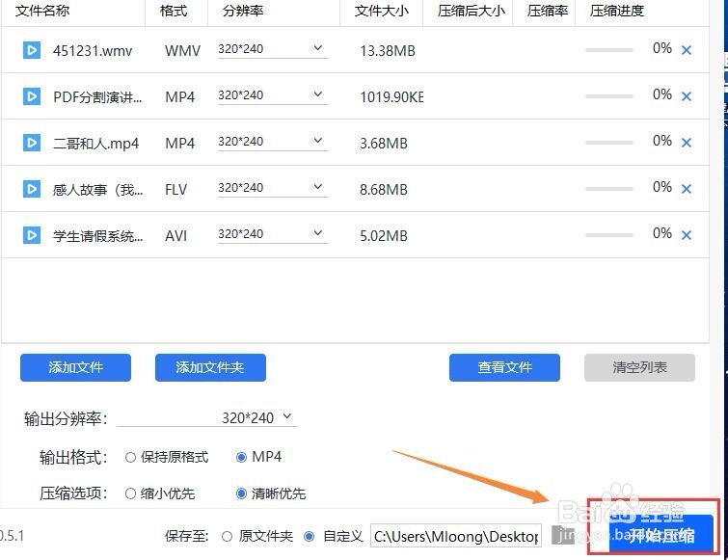Click the play icon next to the 感人故事 file

[x=32, y=189]
